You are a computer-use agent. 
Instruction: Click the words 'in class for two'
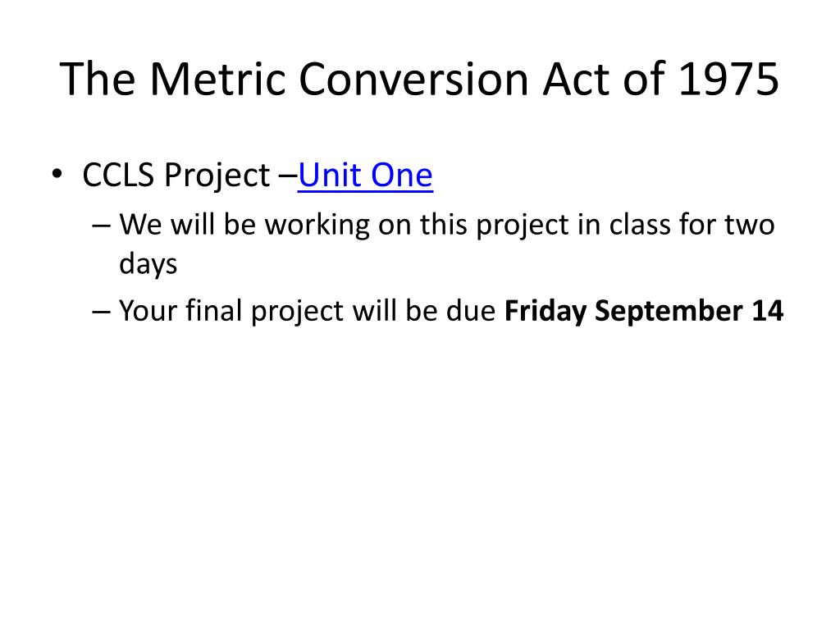[x=676, y=225]
